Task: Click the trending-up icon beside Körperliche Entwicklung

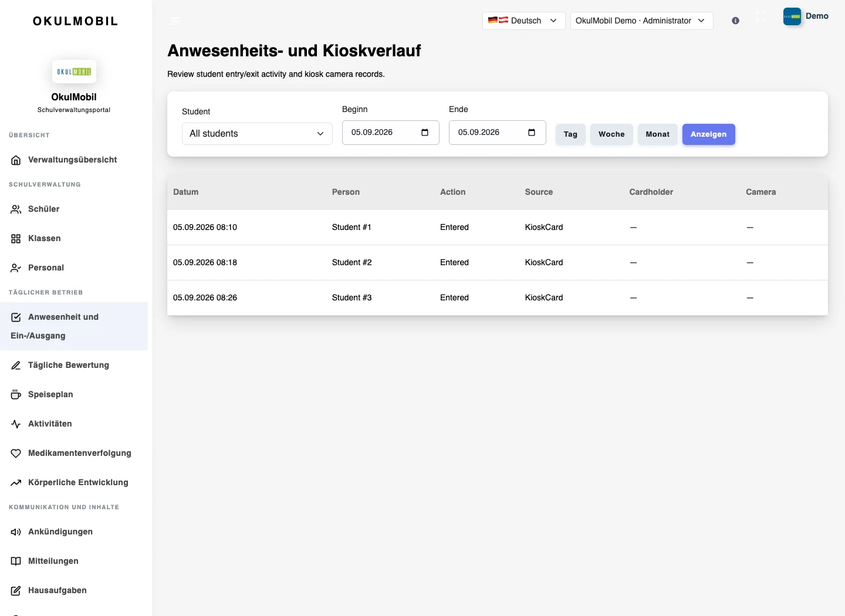Action: (x=16, y=483)
